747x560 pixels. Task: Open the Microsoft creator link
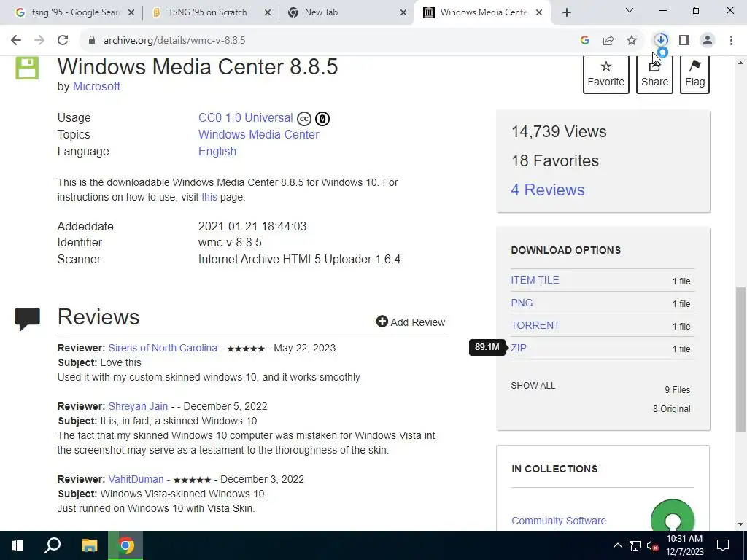[x=96, y=86]
